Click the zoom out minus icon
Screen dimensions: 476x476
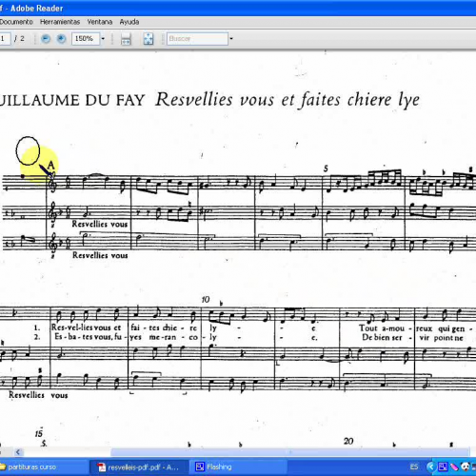pyautogui.click(x=46, y=39)
